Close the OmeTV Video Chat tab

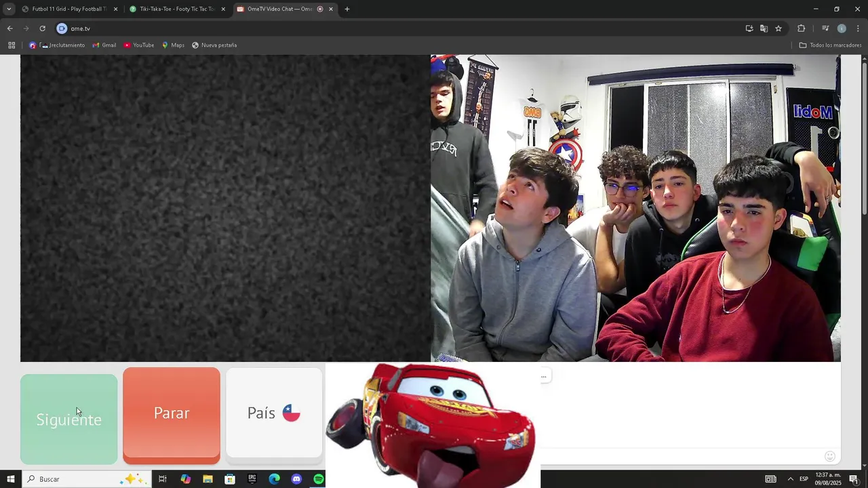click(331, 9)
